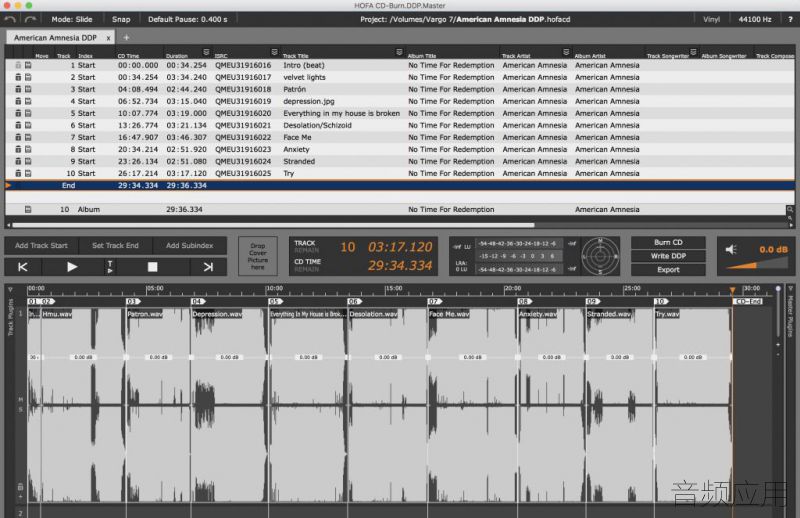Close the American Amnesia DDP tab
This screenshot has width=800, height=518.
pyautogui.click(x=108, y=38)
